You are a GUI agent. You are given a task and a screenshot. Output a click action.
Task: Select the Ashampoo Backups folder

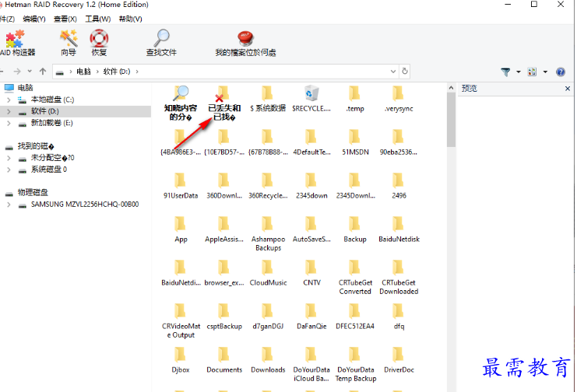click(268, 234)
